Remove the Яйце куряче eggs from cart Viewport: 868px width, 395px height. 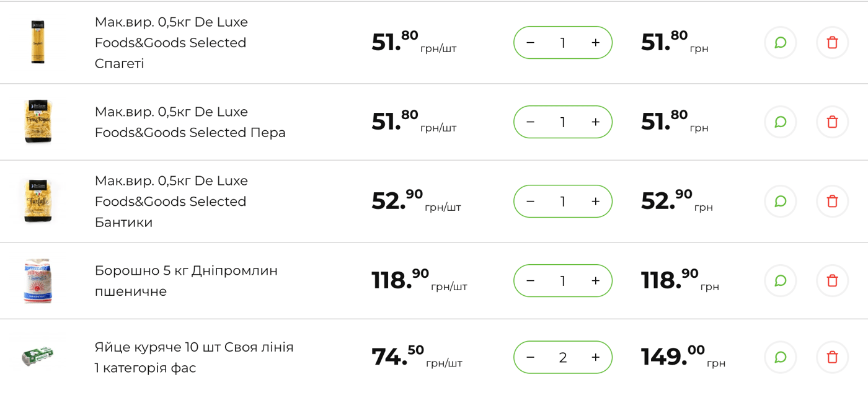[x=832, y=357]
